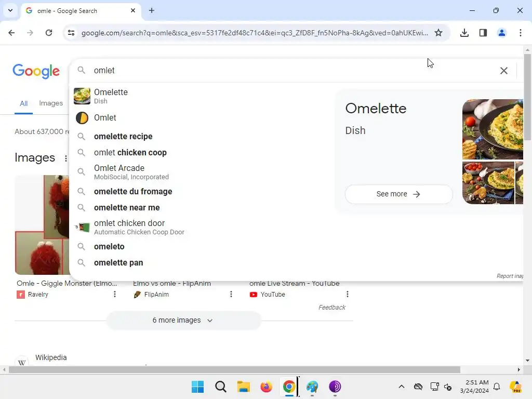The image size is (532, 399).
Task: View site information icon in address bar
Action: pyautogui.click(x=71, y=33)
